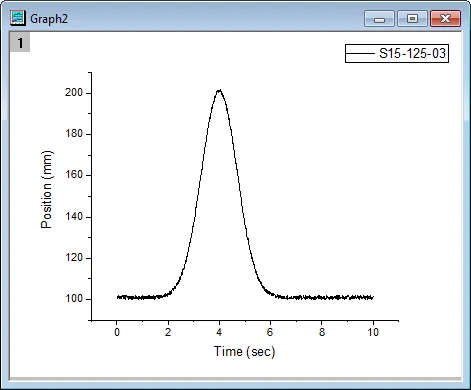471x390 pixels.
Task: Click the Graph2 window title text
Action: pyautogui.click(x=49, y=19)
